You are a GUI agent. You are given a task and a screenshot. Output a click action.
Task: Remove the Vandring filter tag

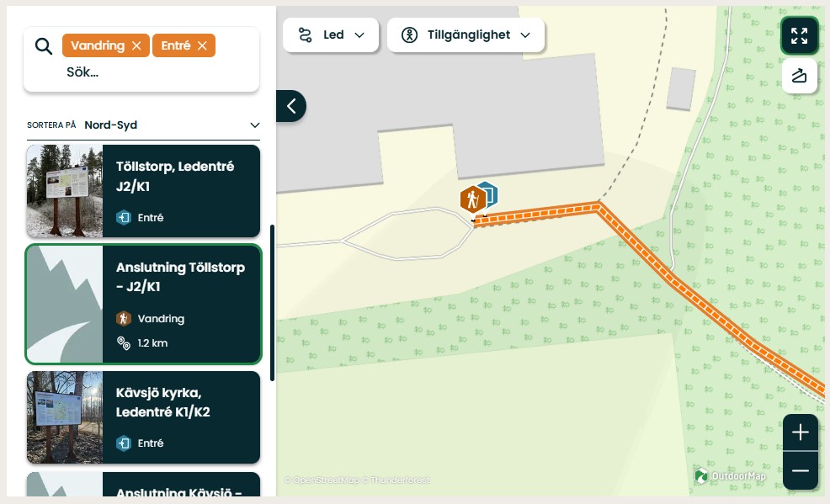coord(136,45)
